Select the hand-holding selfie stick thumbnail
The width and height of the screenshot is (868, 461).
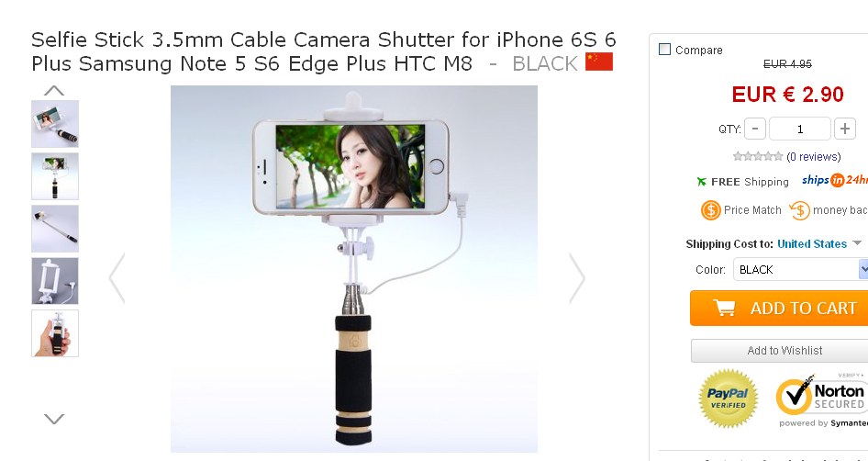pos(55,333)
